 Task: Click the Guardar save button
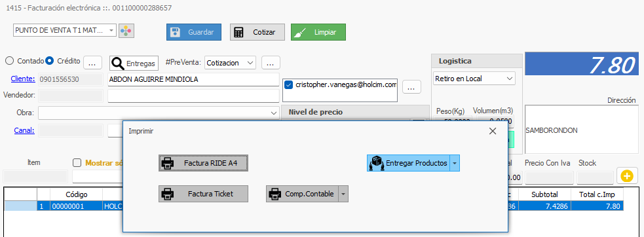pyautogui.click(x=194, y=32)
